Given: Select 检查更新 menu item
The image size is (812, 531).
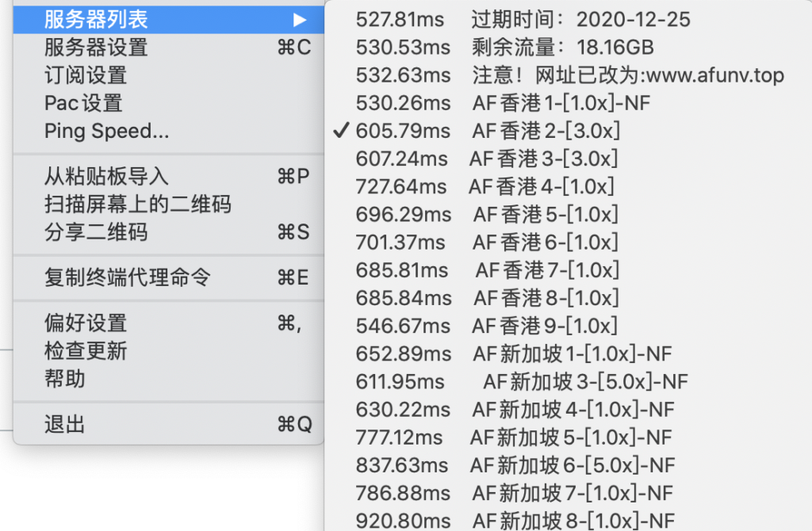Looking at the screenshot, I should (169, 351).
